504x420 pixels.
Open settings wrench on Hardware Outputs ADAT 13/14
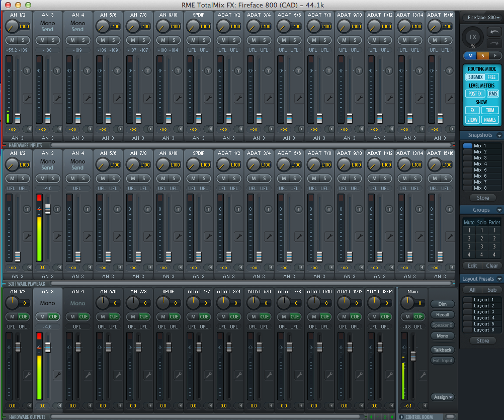390,375
